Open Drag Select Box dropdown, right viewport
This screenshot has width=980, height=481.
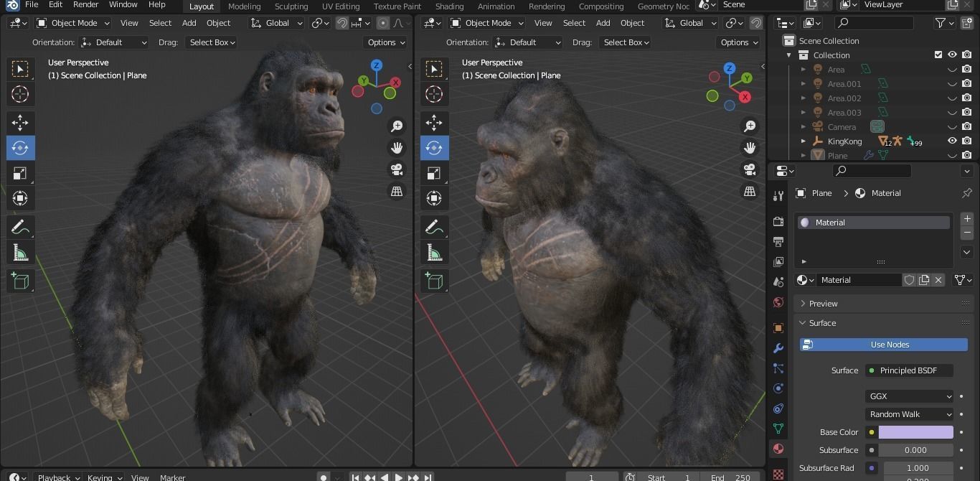tap(626, 42)
